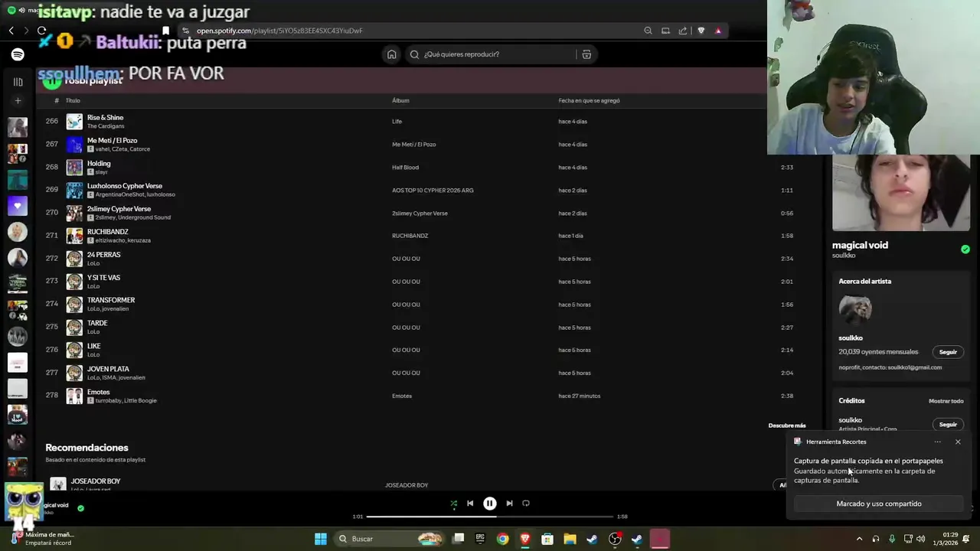Open the Herramienta Recortes three-dot options
This screenshot has height=551, width=980.
pos(938,442)
